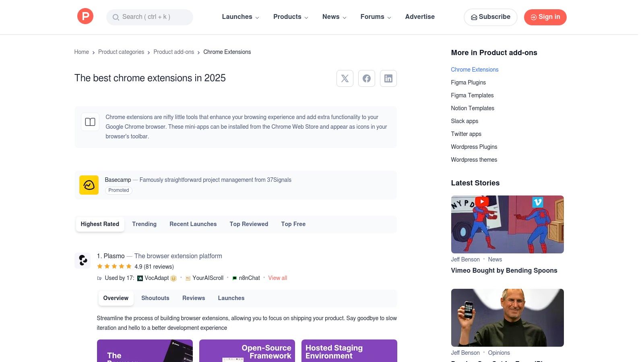644x362 pixels.
Task: Open the Spider-Man Vimeo story thumbnail
Action: [x=507, y=224]
